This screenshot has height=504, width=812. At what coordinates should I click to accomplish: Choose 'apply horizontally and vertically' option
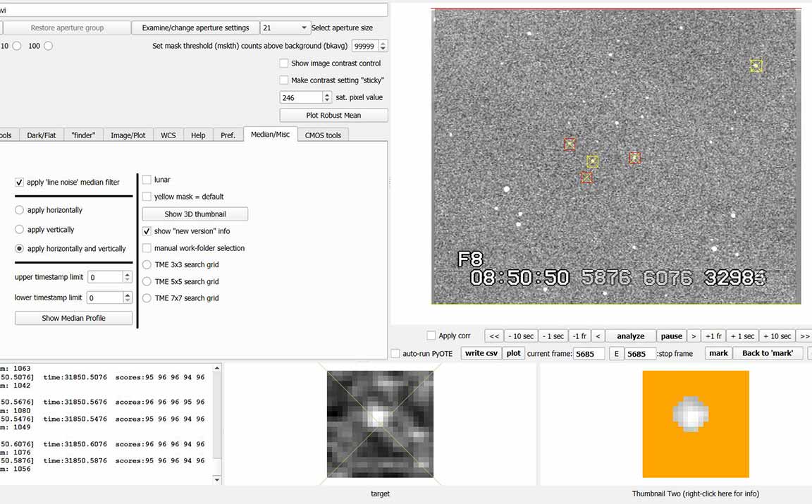[19, 249]
